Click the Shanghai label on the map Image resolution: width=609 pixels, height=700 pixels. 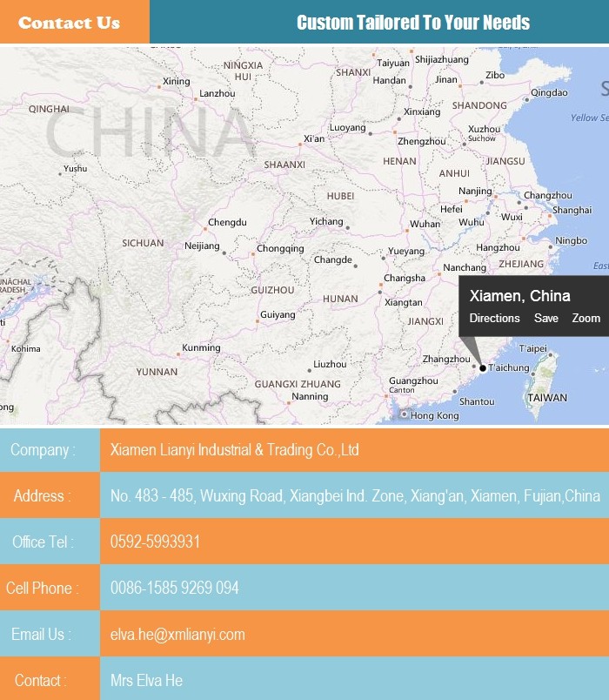tap(572, 210)
